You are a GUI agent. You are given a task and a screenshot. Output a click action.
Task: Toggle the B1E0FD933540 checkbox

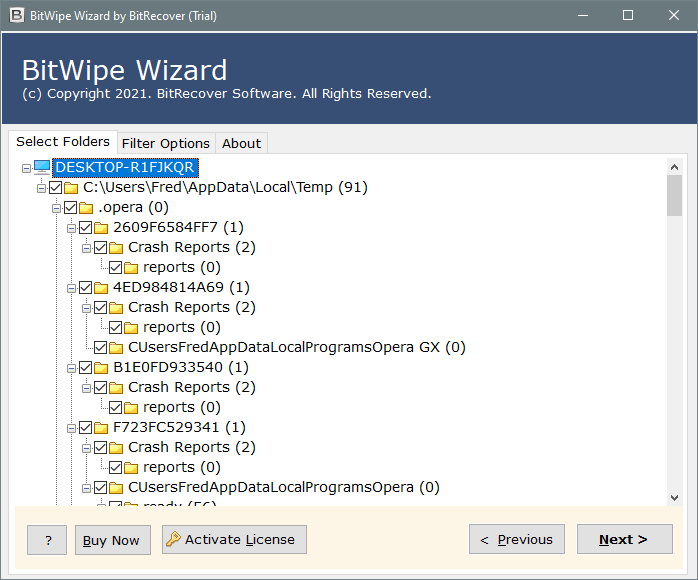(85, 368)
